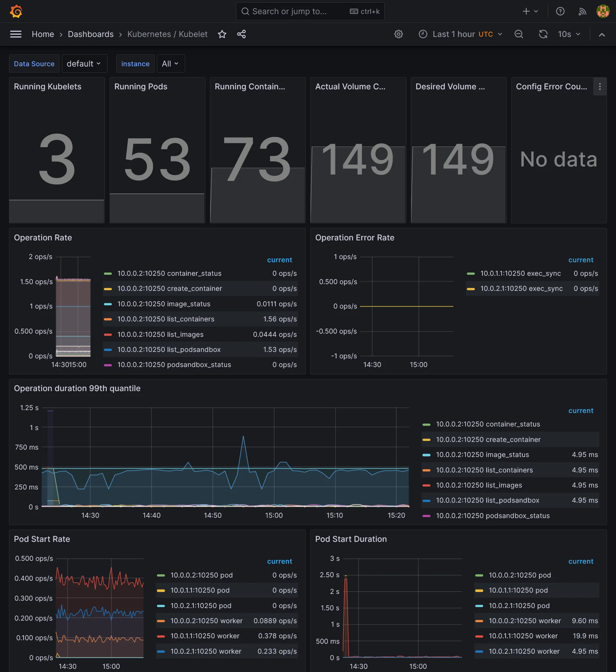616x672 pixels.
Task: Toggle 10.0.2.1 exec_sync in Operation Error Rate
Action: (521, 288)
